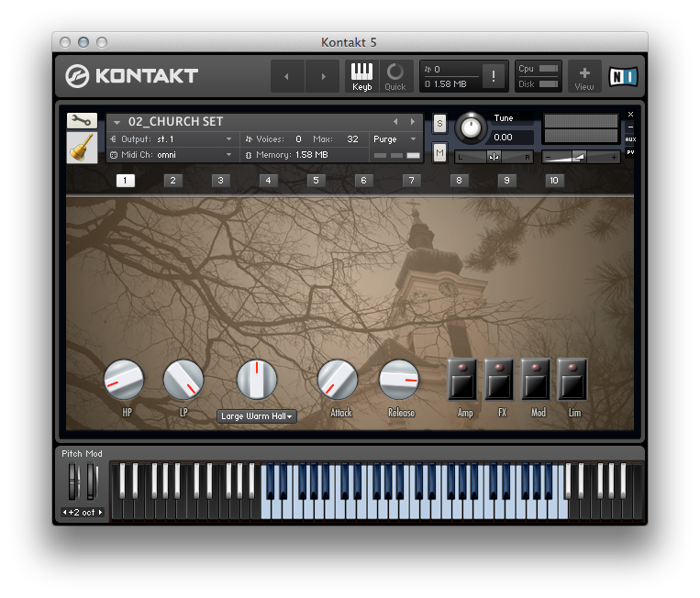Select performance tab 5
700x598 pixels.
pyautogui.click(x=317, y=181)
